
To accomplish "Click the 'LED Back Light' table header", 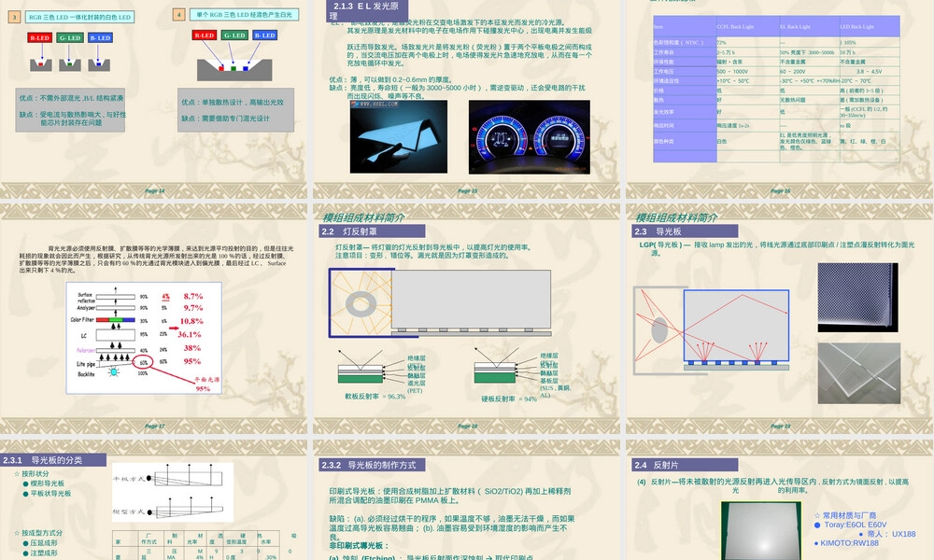I will 869,27.
